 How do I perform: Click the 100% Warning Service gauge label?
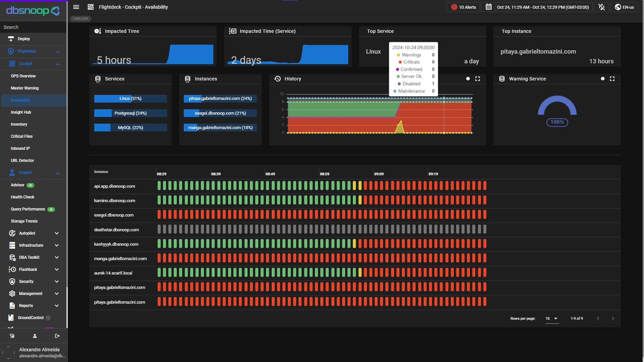(x=557, y=122)
